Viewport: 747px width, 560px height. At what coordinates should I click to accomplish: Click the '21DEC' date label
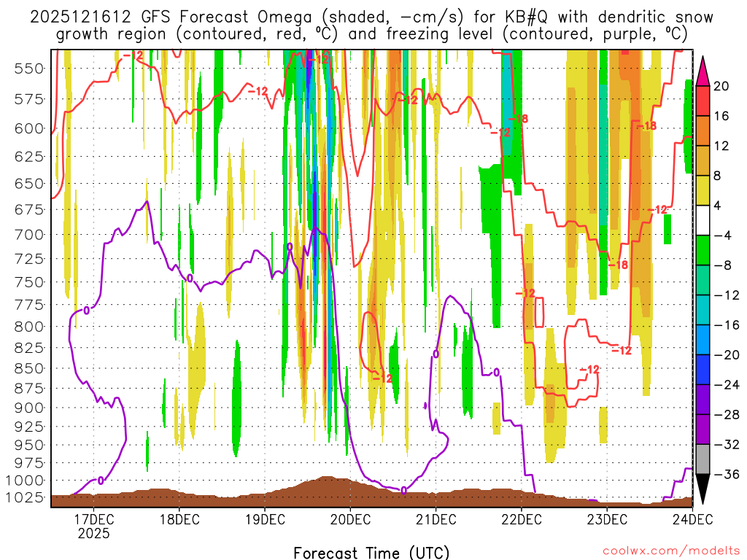tap(436, 518)
